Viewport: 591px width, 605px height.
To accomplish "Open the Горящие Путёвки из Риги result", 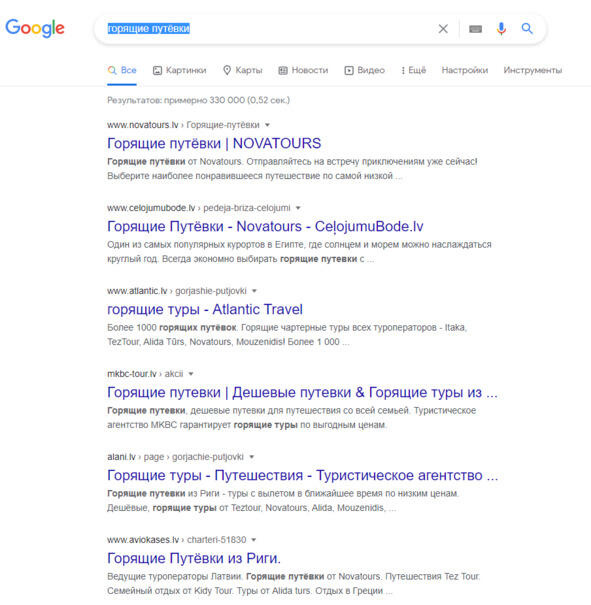I will tap(194, 558).
